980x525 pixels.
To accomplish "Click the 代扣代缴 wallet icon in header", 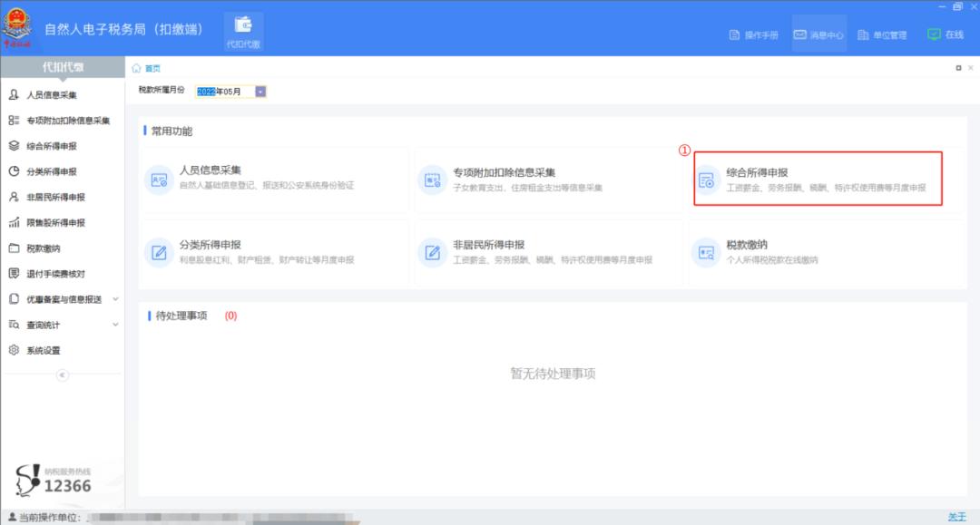I will [x=242, y=25].
